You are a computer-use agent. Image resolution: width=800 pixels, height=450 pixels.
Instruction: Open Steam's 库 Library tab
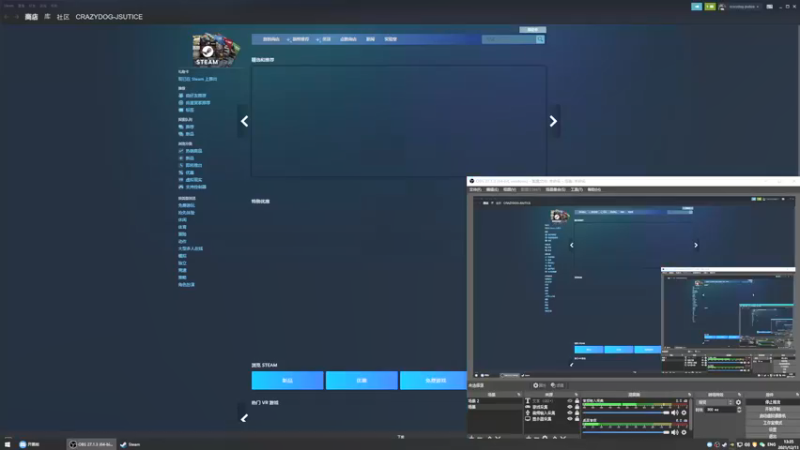[x=47, y=17]
